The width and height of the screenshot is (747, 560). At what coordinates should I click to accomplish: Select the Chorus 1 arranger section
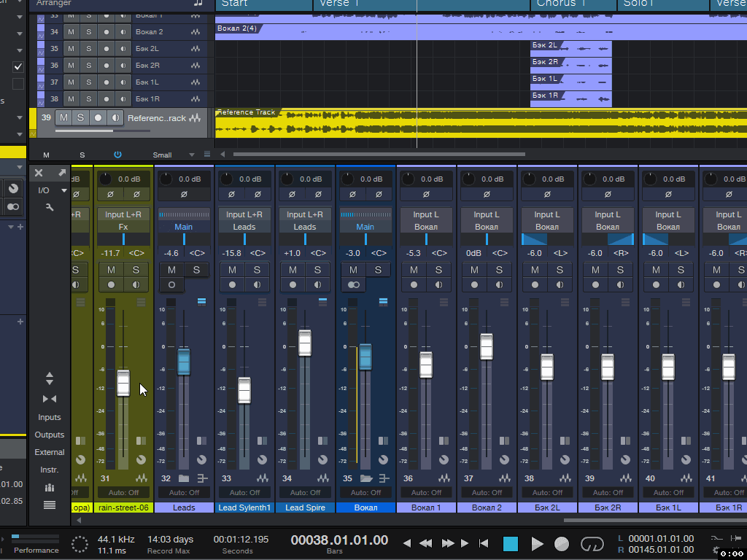tap(573, 5)
